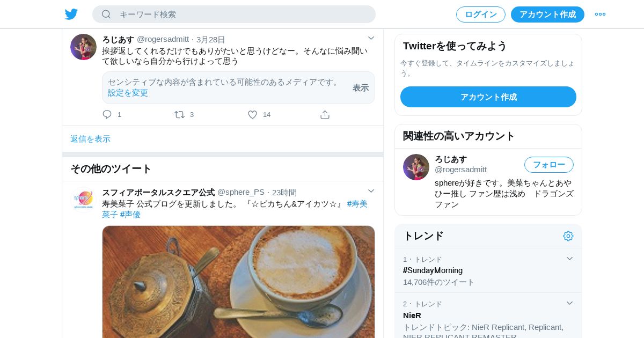Open the trends settings gear icon
Screen dimensions: 644x338
point(568,236)
